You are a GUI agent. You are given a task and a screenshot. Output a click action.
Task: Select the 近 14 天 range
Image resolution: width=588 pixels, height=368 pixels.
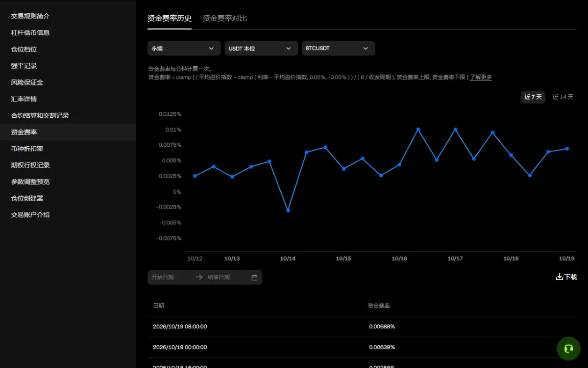coord(563,97)
